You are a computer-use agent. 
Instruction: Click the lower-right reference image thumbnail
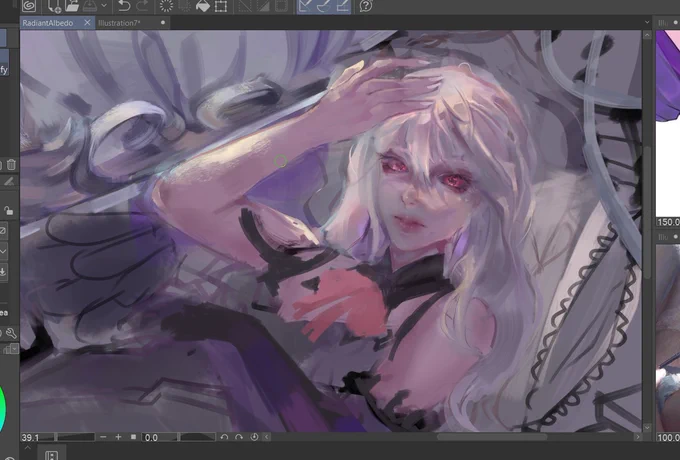(668, 337)
